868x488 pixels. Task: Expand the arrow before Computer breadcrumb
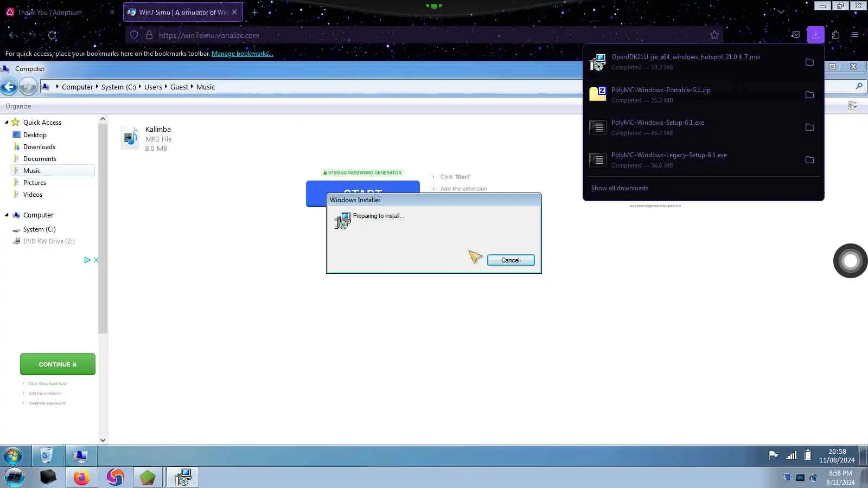coord(57,86)
